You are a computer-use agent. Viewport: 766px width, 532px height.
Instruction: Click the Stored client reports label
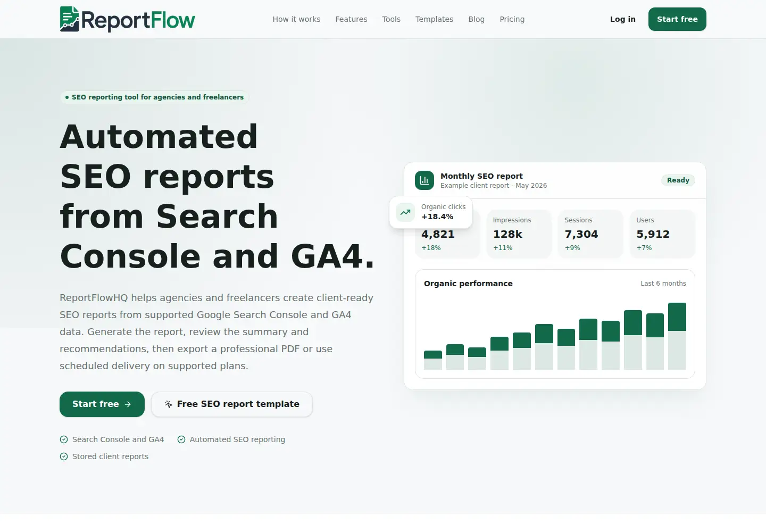(110, 456)
